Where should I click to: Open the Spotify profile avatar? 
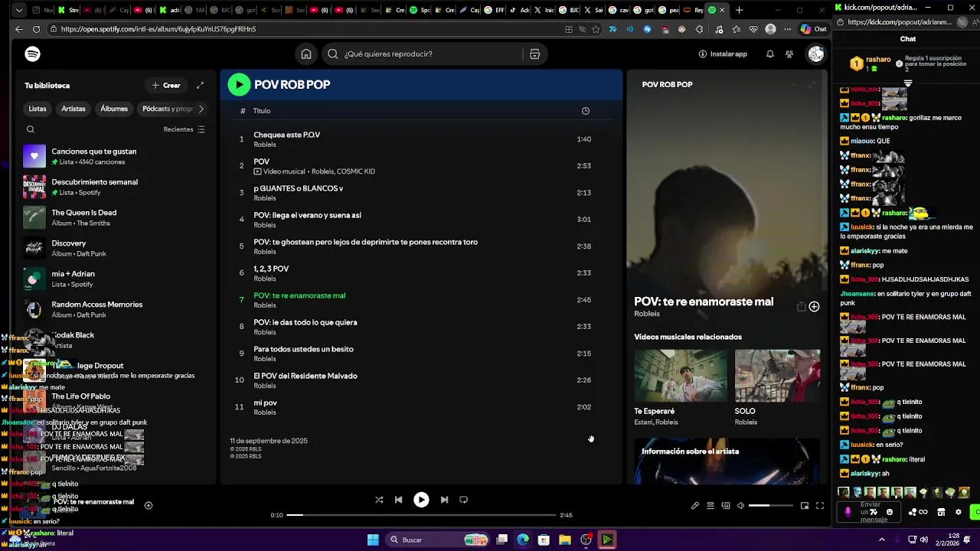(816, 54)
